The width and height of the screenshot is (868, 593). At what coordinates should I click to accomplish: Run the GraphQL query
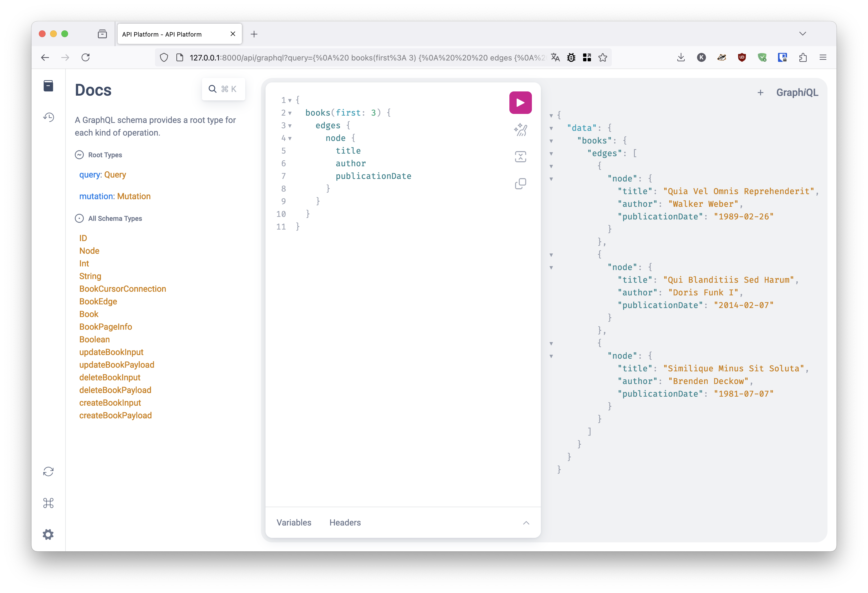click(520, 102)
